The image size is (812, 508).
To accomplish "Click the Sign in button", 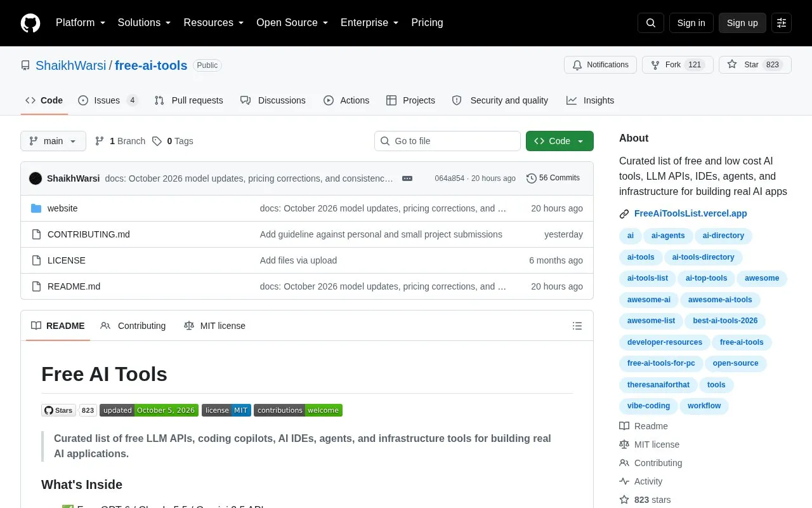I will point(691,23).
